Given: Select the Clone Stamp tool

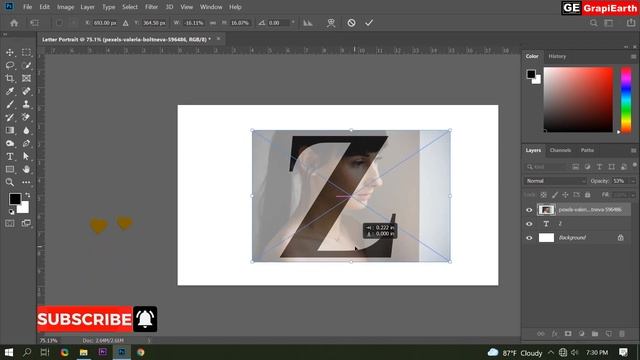Looking at the screenshot, I should click(x=26, y=104).
